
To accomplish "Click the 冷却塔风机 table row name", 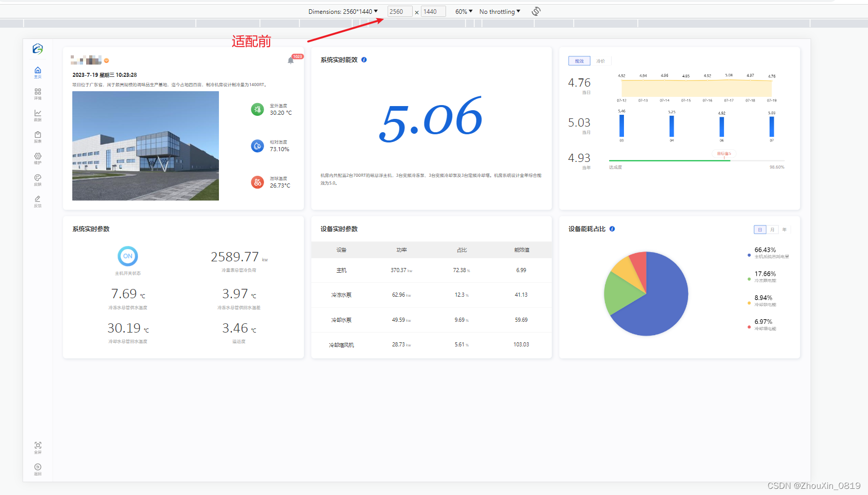I will pos(341,345).
